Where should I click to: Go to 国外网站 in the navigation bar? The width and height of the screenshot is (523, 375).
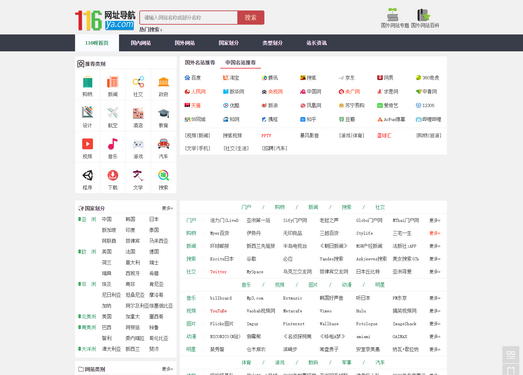185,43
